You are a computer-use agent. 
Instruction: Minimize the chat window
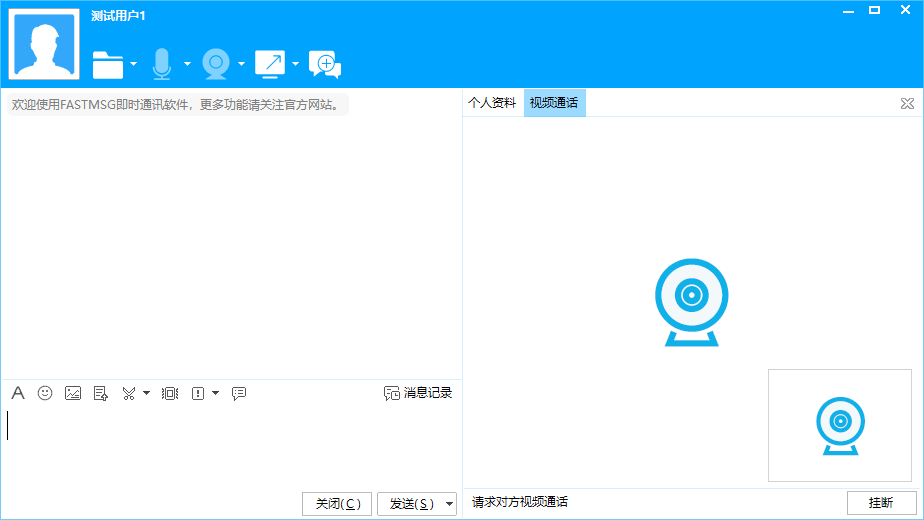849,11
